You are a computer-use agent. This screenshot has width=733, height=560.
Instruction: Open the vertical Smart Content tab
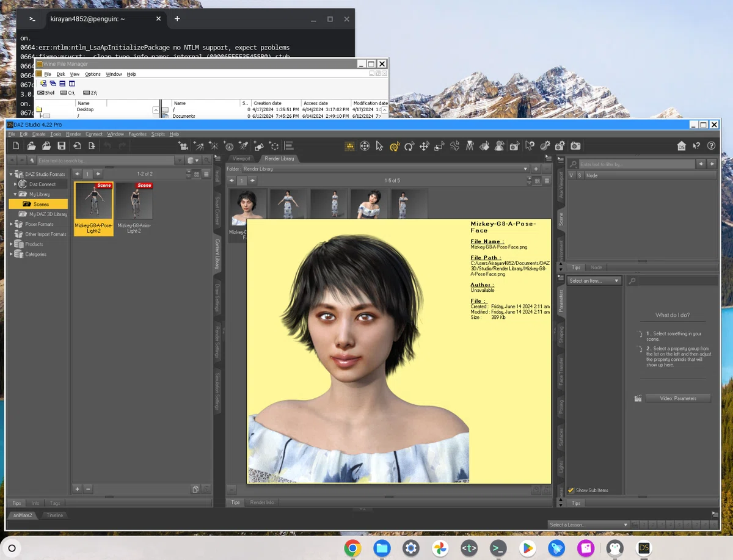click(217, 211)
